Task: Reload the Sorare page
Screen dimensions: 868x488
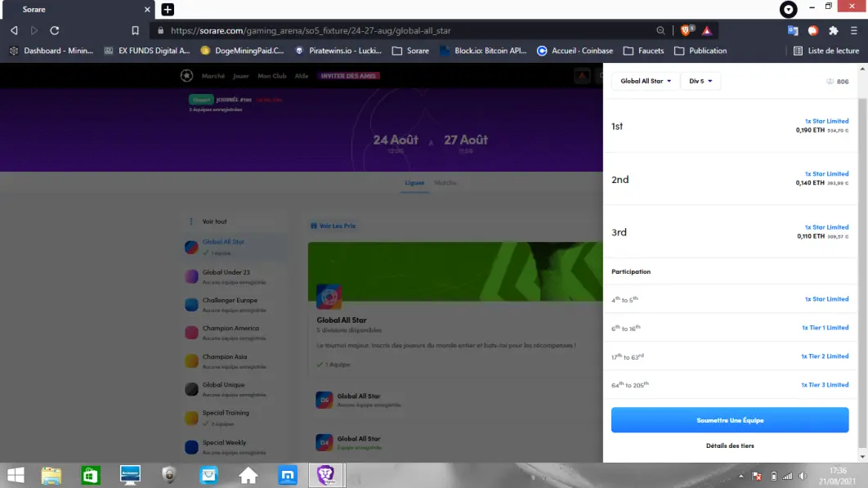Action: coord(54,30)
